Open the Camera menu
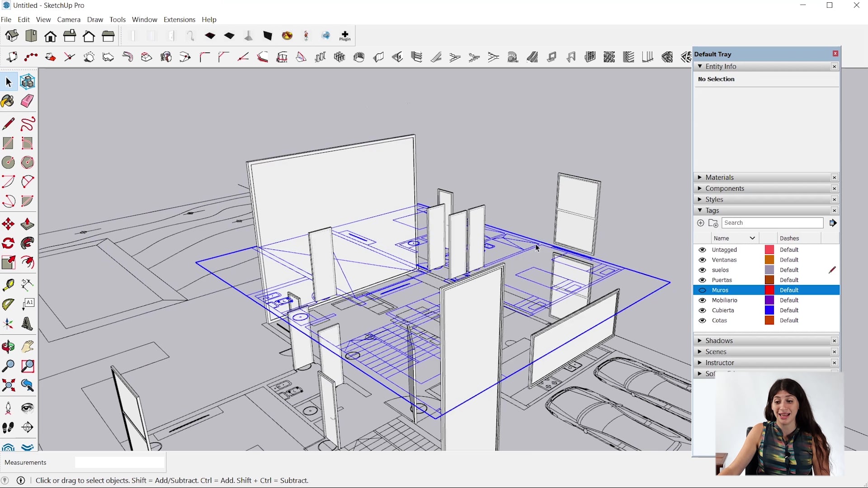 69,19
